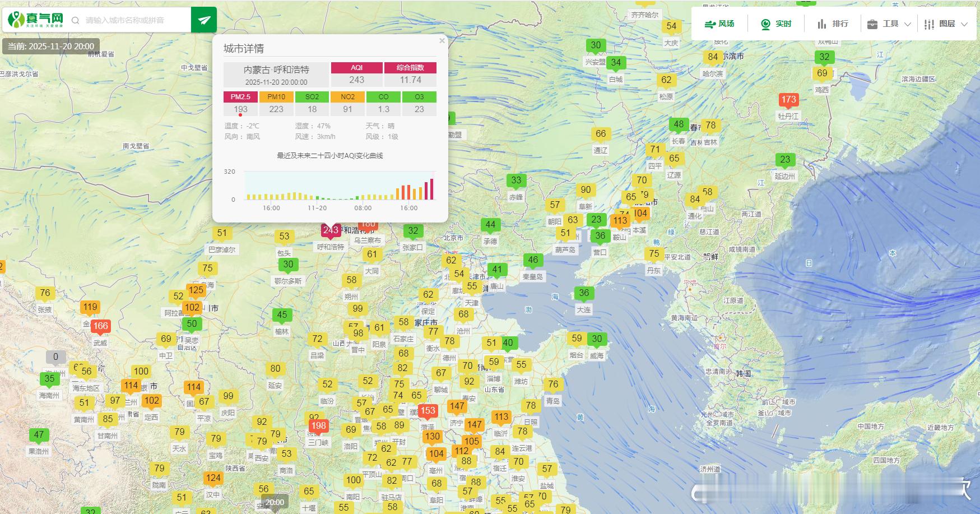Select the 综合指数 tab
Image resolution: width=980 pixels, height=514 pixels.
410,68
